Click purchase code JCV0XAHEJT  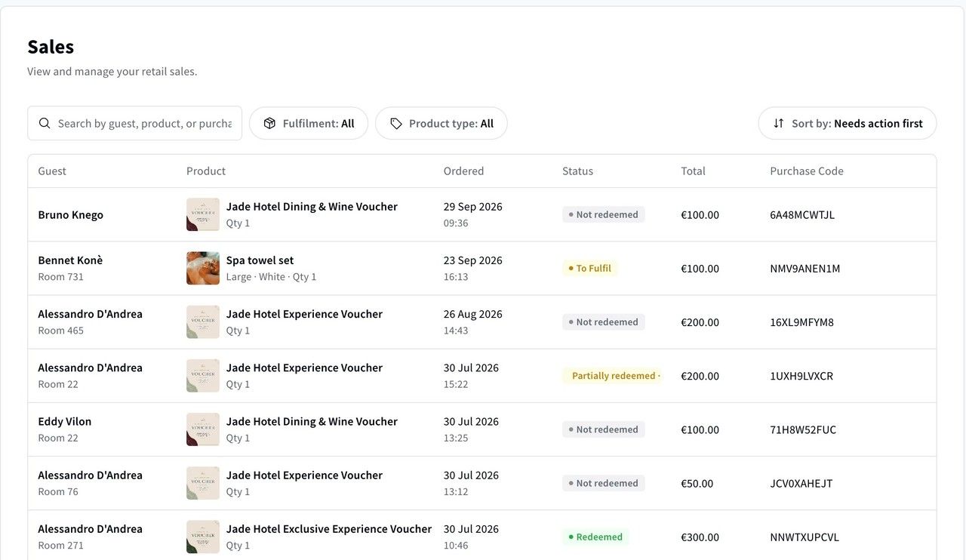click(801, 484)
